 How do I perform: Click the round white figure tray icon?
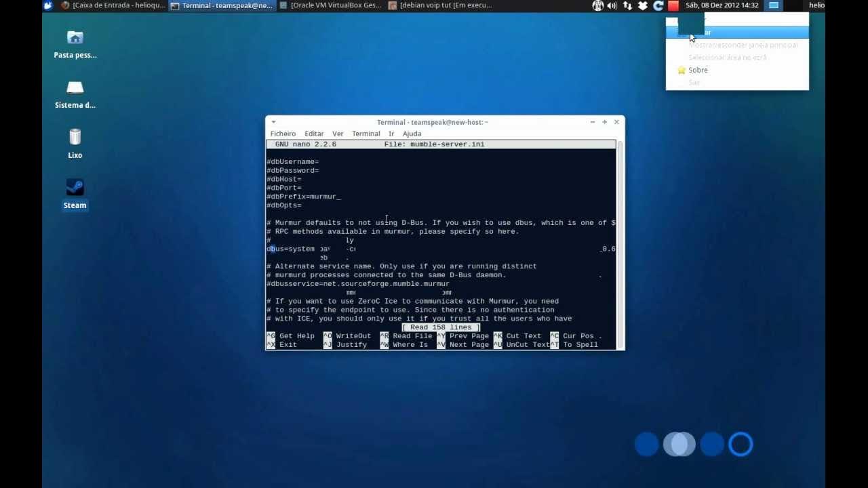597,5
